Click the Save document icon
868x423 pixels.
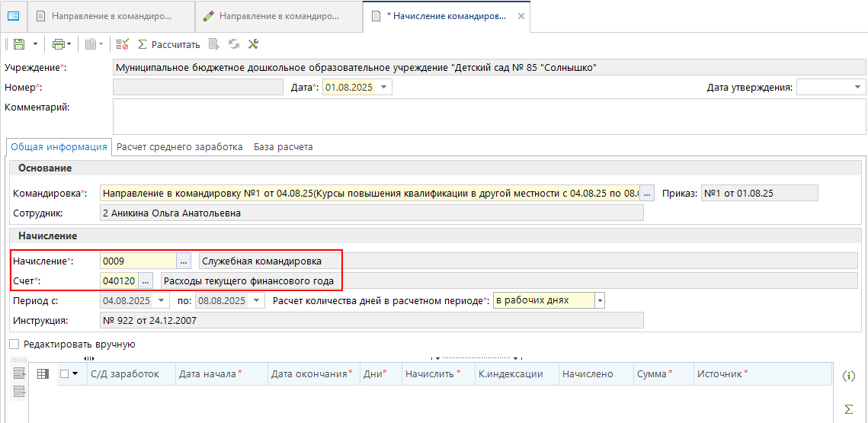[x=19, y=44]
